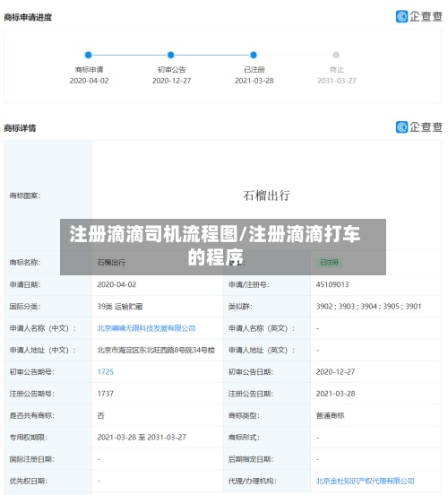Select address 北京市海淀区东北旺西路8号院34号楼
The image size is (448, 495).
(156, 350)
